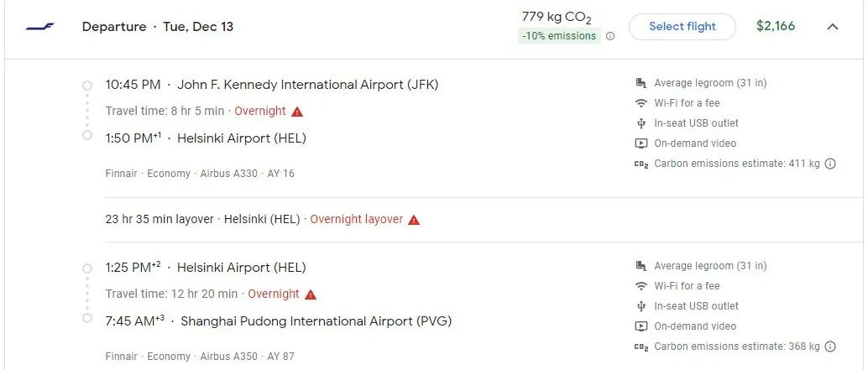Image resolution: width=868 pixels, height=370 pixels.
Task: Click the overnight layover warning triangle icon
Action: pos(414,220)
